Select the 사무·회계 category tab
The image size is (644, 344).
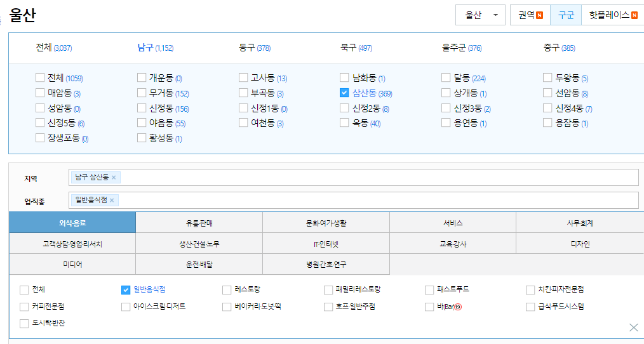(580, 223)
